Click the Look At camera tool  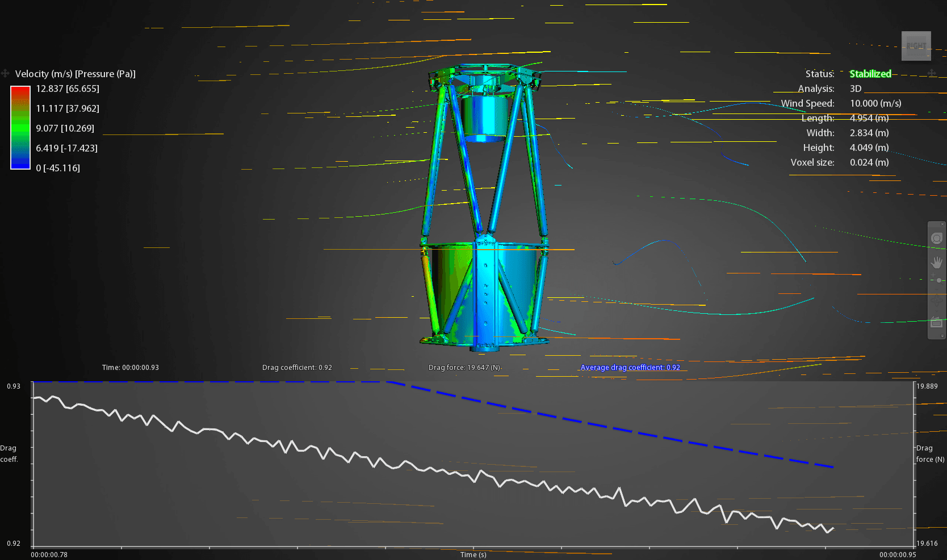click(x=936, y=323)
